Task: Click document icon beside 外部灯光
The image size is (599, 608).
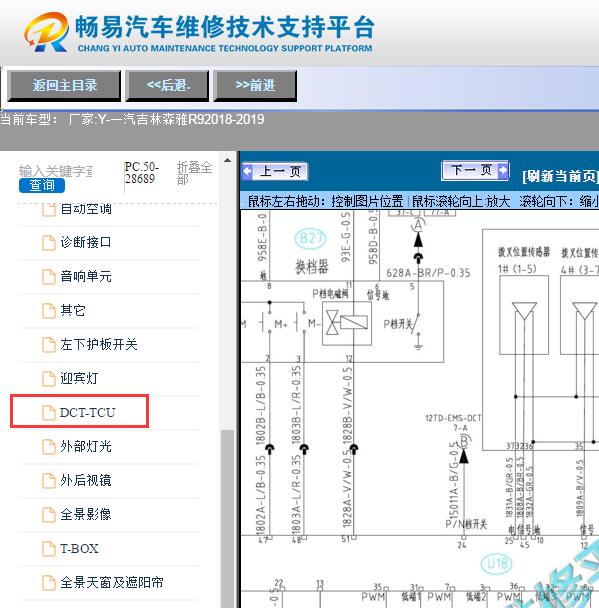Action: 49,447
